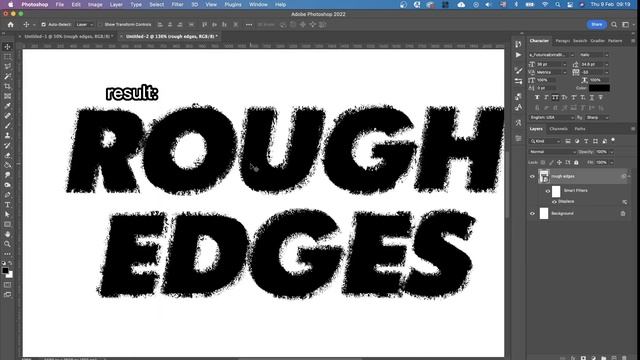The image size is (640, 360).
Task: Select the Brush tool
Action: pos(7,126)
